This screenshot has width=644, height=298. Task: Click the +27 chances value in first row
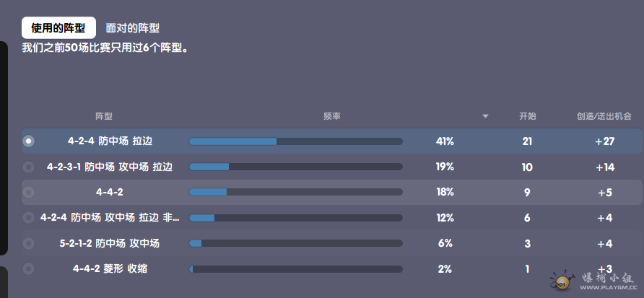[x=604, y=141]
